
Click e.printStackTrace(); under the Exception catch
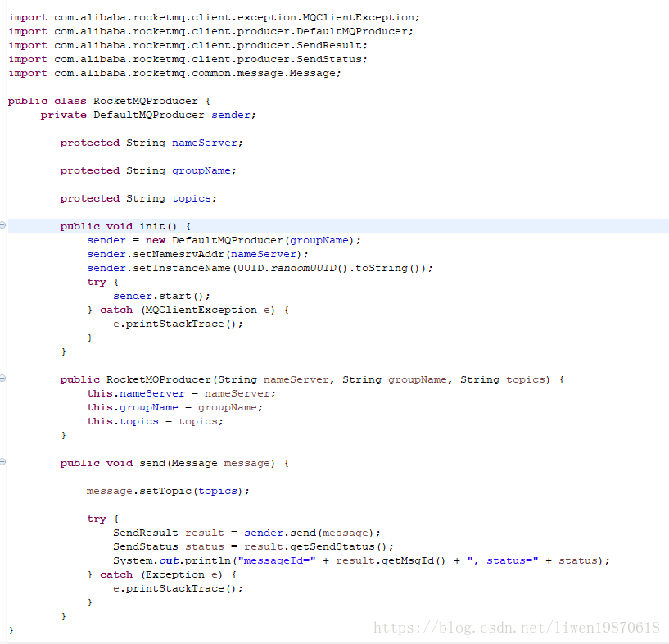178,588
